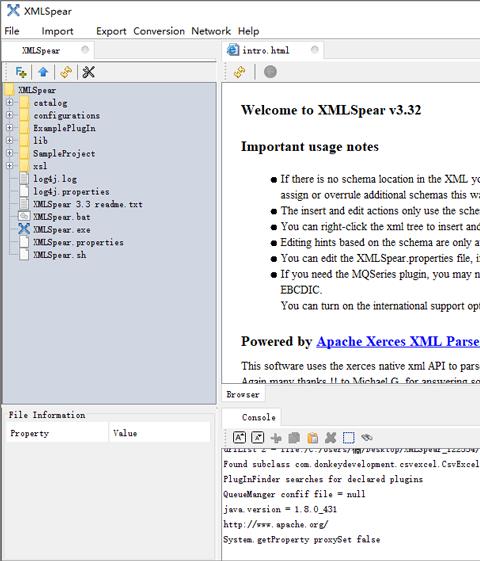
Task: Click the copy icon in console toolbar
Action: (x=294, y=438)
